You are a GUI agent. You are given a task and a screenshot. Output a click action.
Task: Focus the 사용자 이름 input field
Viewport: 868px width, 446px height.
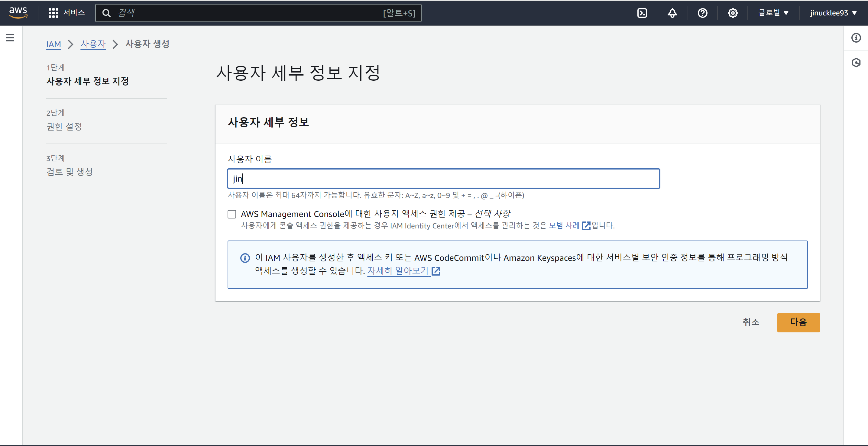tap(443, 179)
